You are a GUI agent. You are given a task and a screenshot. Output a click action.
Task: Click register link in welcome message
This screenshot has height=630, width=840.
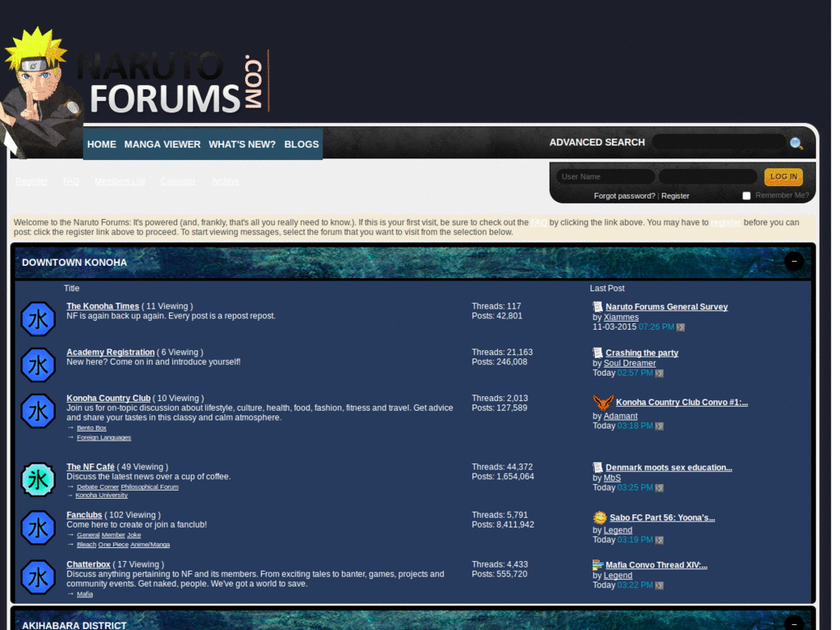click(x=726, y=222)
